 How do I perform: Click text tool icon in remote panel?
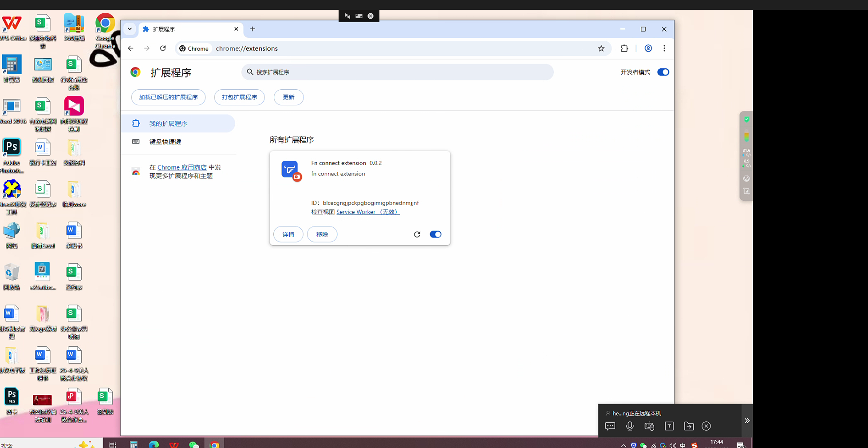pyautogui.click(x=669, y=426)
